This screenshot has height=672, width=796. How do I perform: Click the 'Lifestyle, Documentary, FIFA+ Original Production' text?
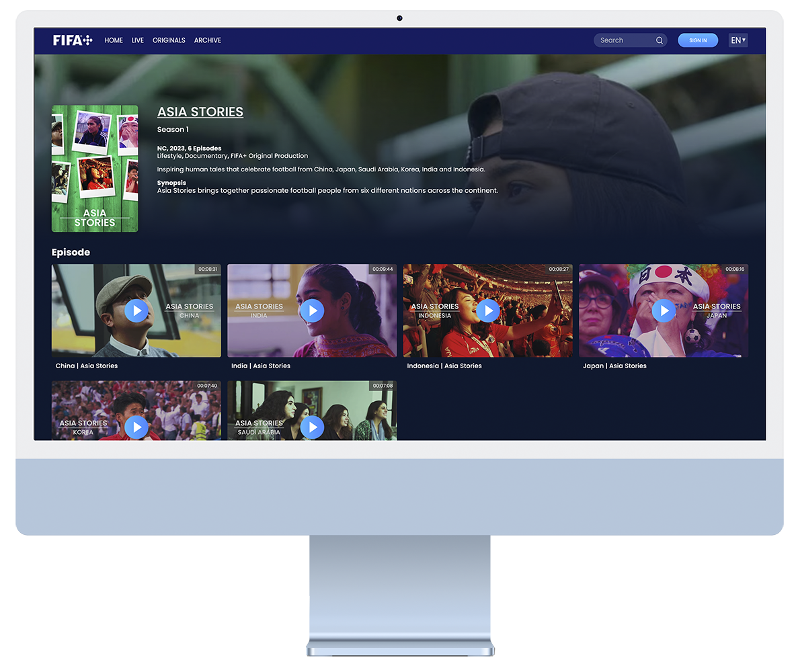233,156
